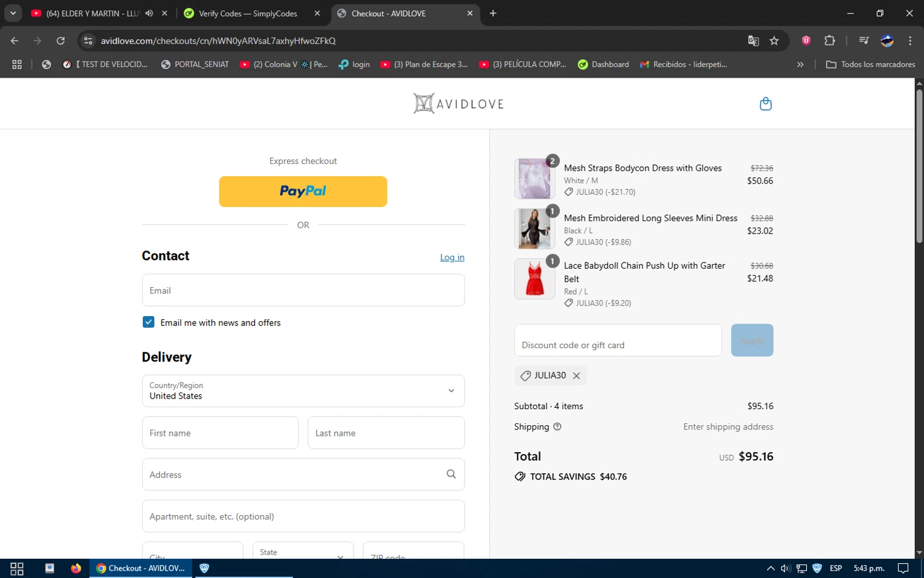The image size is (924, 578).
Task: Click the Log in link
Action: click(452, 258)
